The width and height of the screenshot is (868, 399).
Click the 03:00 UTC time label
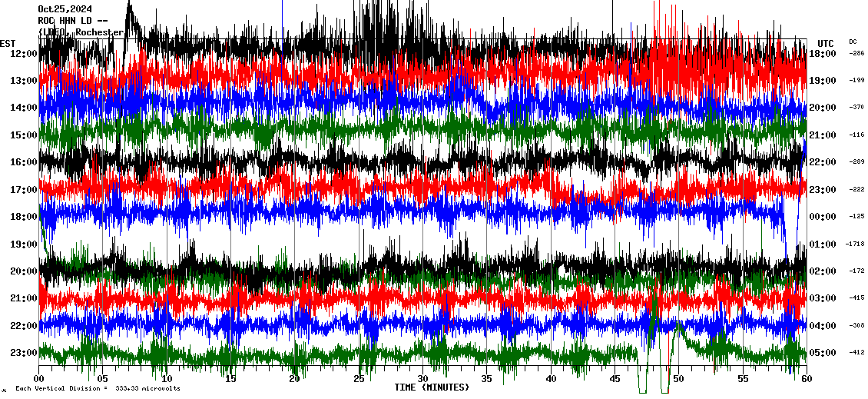click(x=823, y=298)
